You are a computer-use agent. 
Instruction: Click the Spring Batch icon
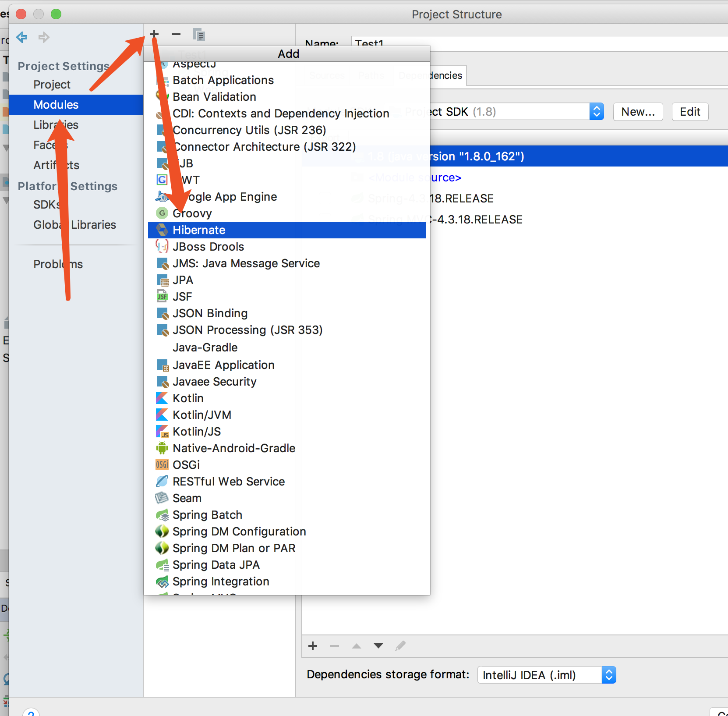coord(163,515)
